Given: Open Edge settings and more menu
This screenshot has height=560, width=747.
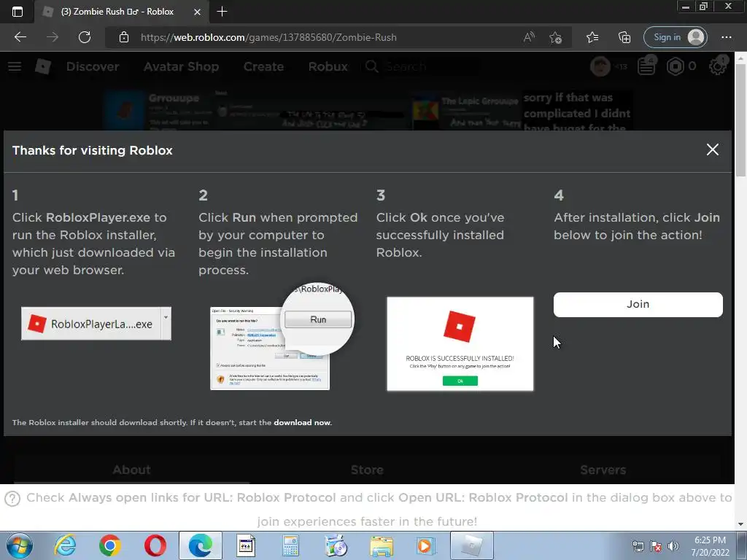Looking at the screenshot, I should point(726,37).
